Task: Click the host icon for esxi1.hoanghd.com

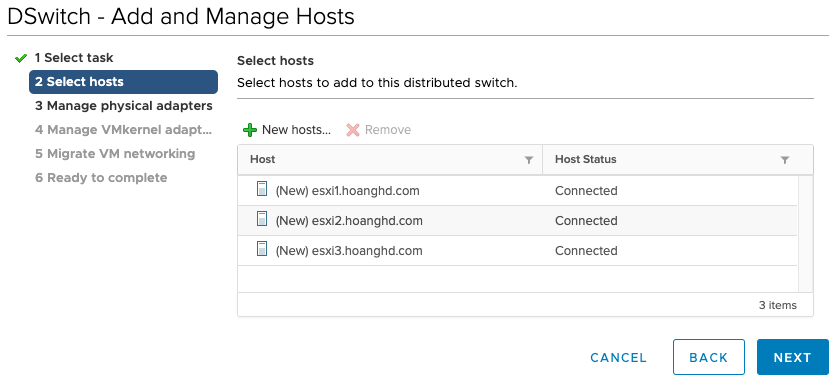Action: coord(262,189)
